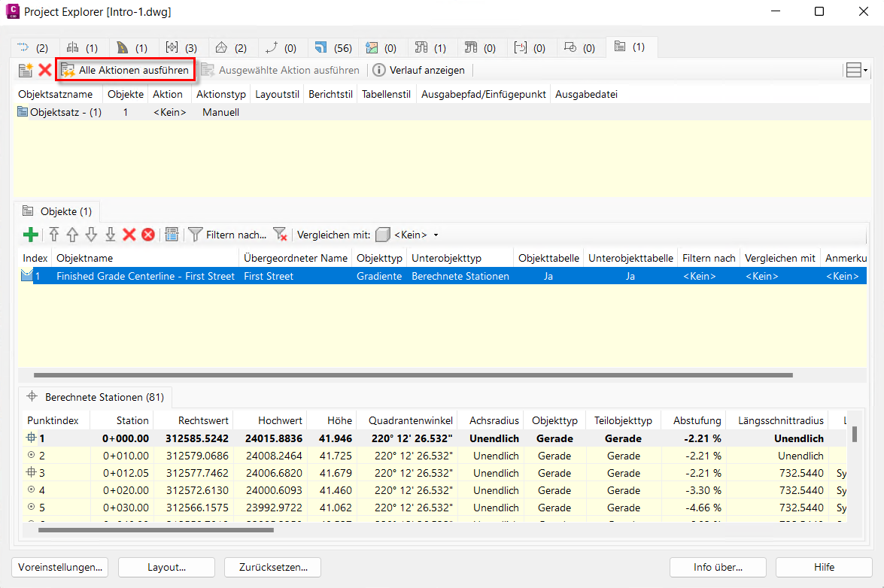Click the horizontal scrollbar of stations table

[156, 530]
